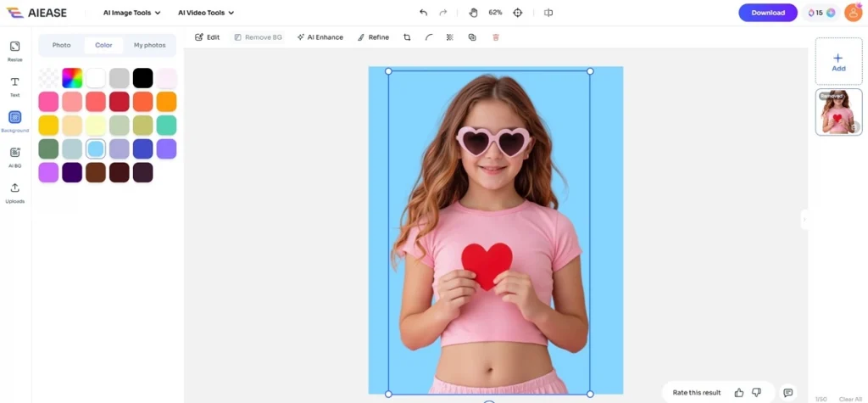The height and width of the screenshot is (403, 868).
Task: Select the transparent checkerboard background swatch
Action: point(48,78)
